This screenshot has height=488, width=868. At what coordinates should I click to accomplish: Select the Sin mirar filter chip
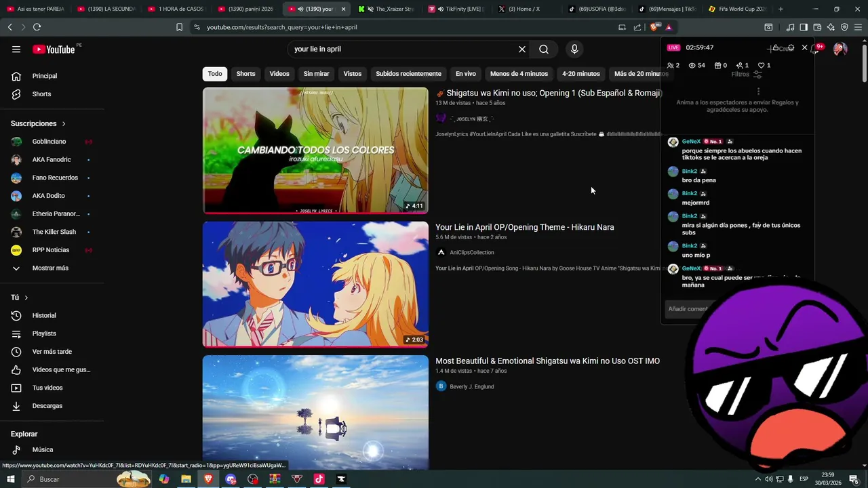pos(316,74)
